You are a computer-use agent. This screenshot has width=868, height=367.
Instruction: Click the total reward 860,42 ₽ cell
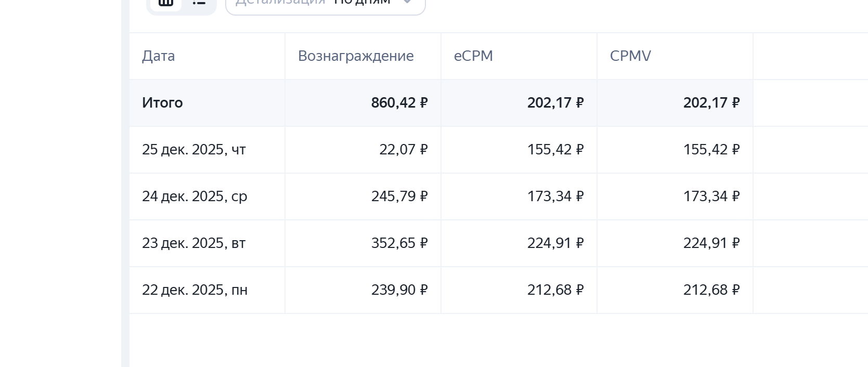399,103
